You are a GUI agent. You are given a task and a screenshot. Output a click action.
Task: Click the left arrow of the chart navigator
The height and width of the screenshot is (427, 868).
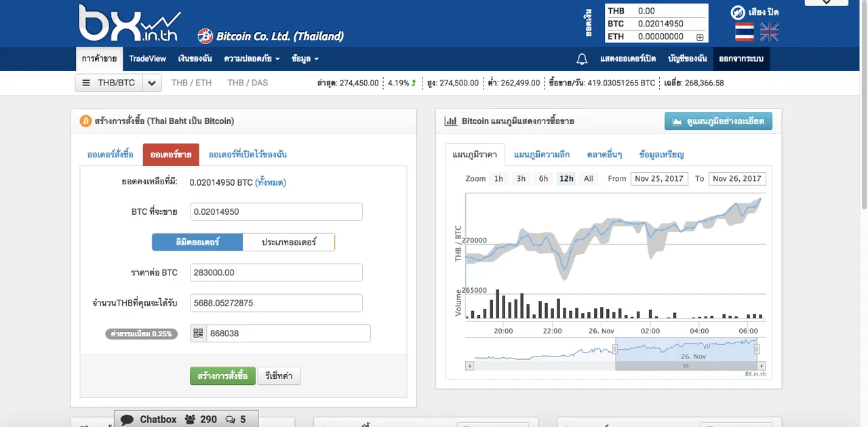pyautogui.click(x=469, y=366)
